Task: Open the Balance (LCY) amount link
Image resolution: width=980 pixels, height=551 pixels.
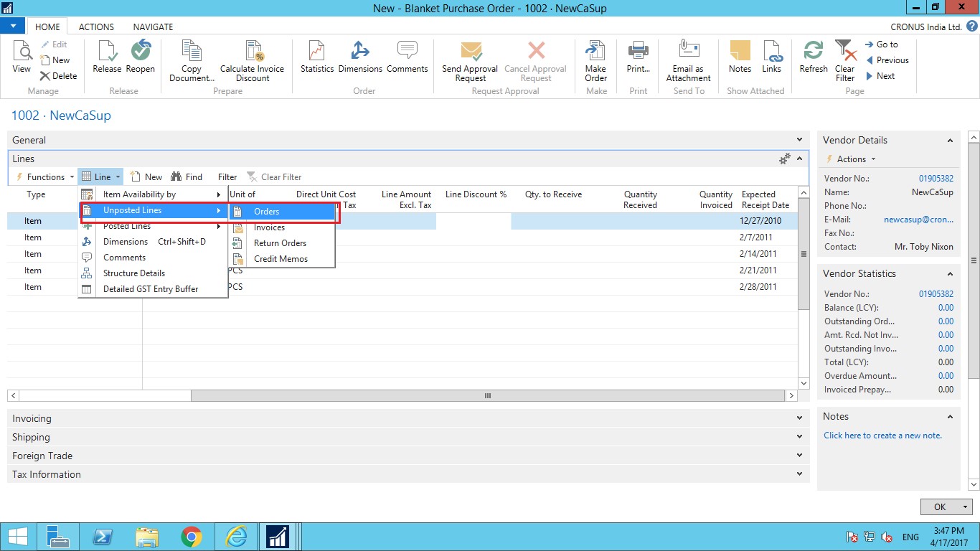Action: point(946,308)
